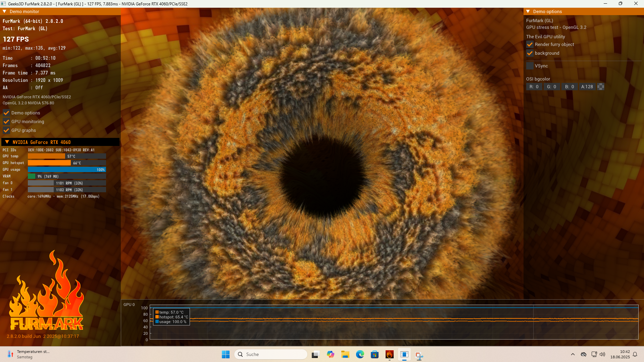The width and height of the screenshot is (644, 362).
Task: Uncheck the GPU monitoring option
Action: [6, 122]
